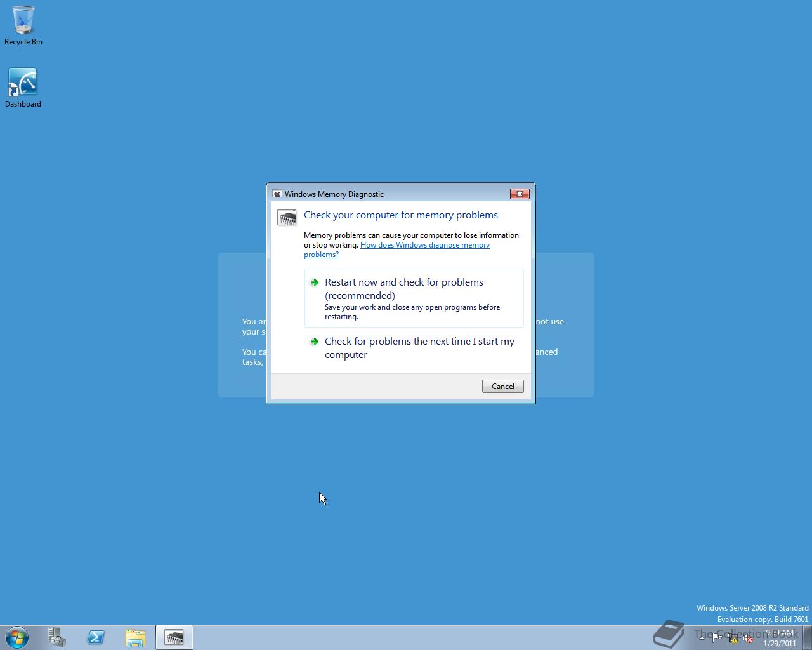Close the Windows Memory Diagnostic window
The height and width of the screenshot is (650, 812).
(x=520, y=194)
